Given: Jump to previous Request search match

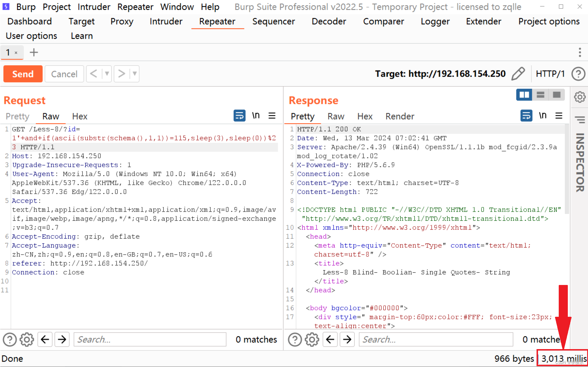Looking at the screenshot, I should (45, 339).
